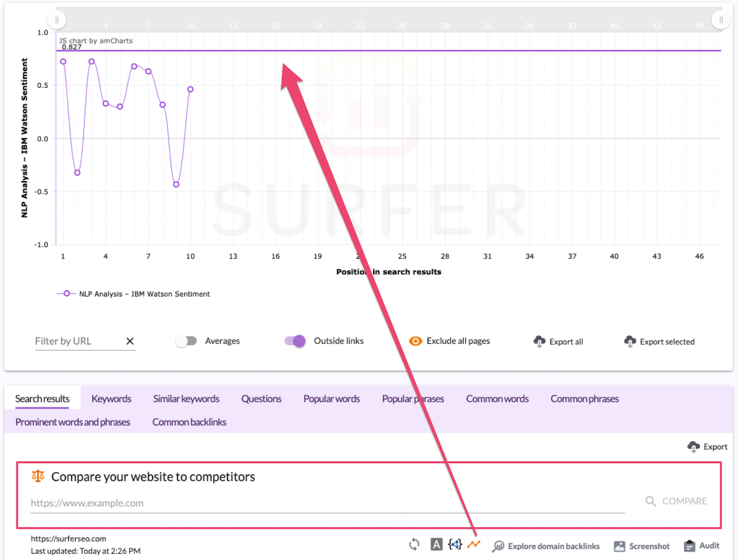Click the JS chart by amCharts link

click(x=96, y=41)
